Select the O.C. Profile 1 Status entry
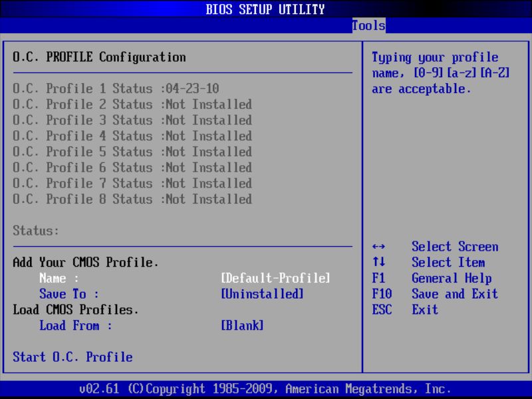 132,88
